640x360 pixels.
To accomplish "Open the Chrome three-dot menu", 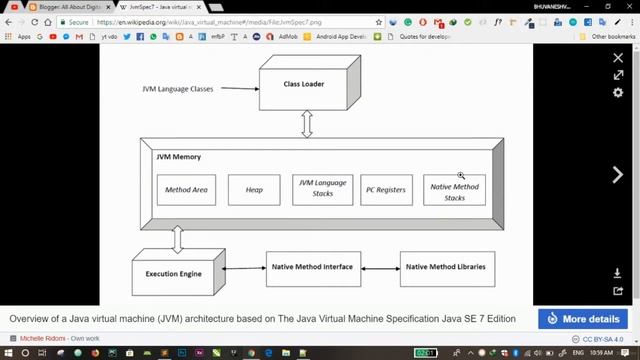I will coord(632,22).
